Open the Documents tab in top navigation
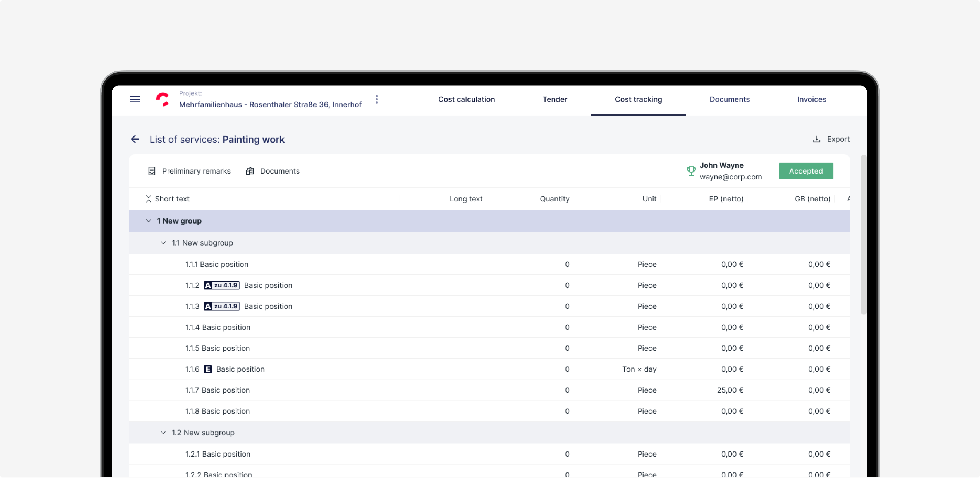The width and height of the screenshot is (980, 478). (729, 99)
